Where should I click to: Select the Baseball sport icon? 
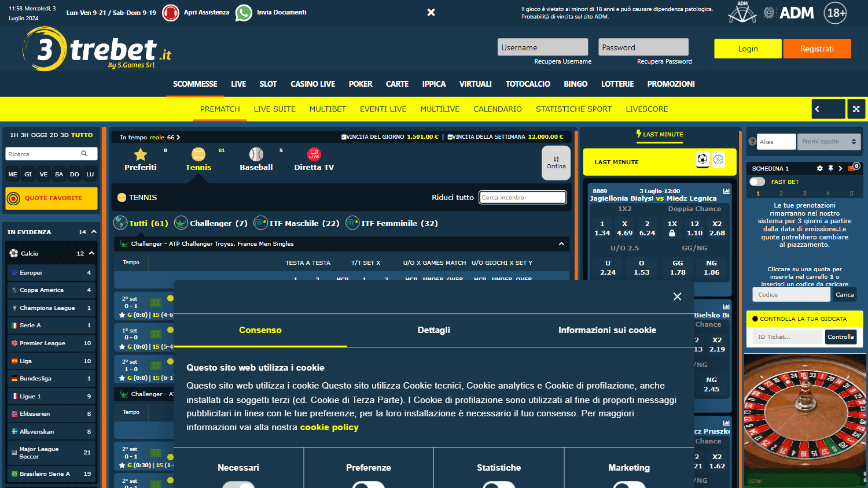[256, 154]
